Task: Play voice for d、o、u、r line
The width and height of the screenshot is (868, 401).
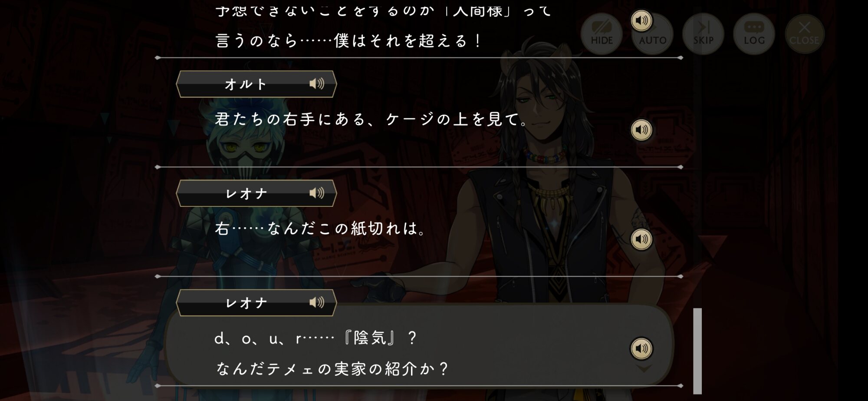Action: (641, 348)
